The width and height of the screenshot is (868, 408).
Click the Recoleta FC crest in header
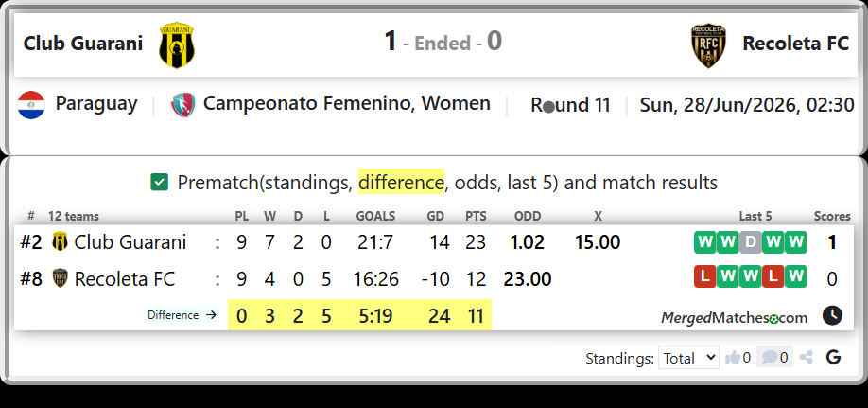click(708, 45)
